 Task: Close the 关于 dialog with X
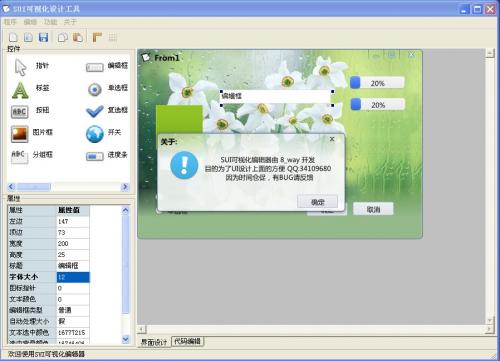[x=332, y=139]
